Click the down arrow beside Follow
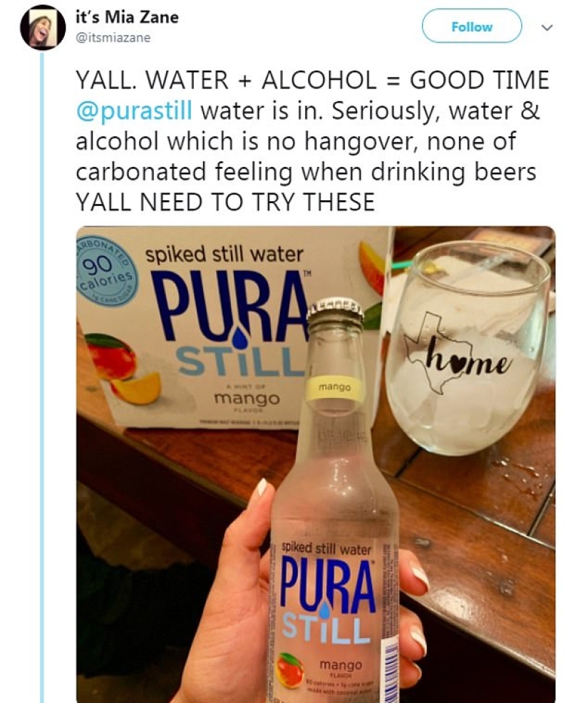588x703 pixels. pos(545,26)
